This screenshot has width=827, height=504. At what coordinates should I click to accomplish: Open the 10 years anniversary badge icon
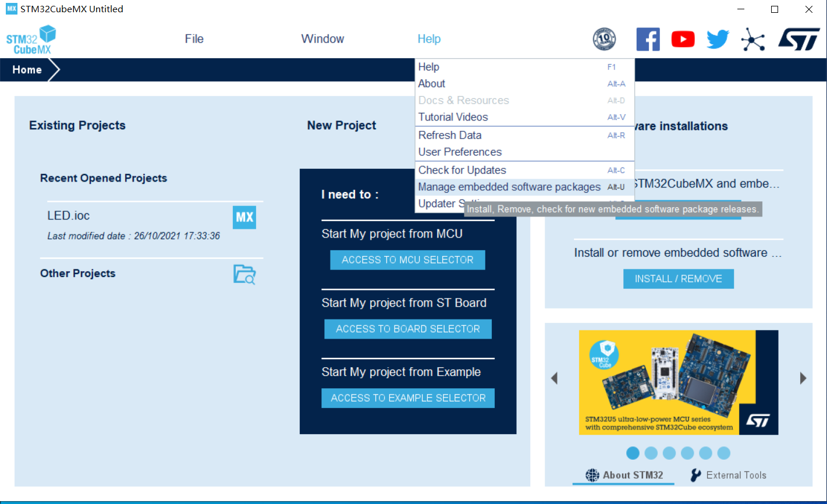point(604,39)
